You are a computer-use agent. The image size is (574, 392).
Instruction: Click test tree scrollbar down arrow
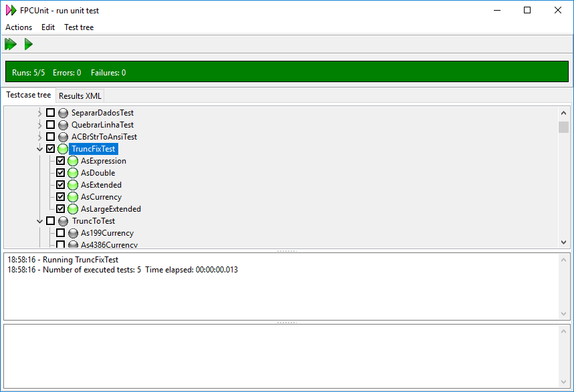pos(564,242)
